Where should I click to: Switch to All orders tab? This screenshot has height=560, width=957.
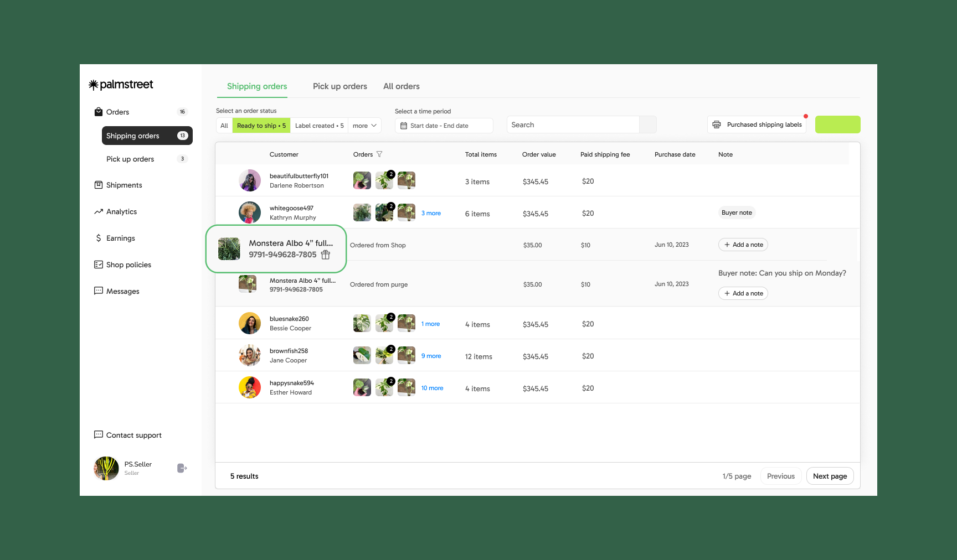pos(401,86)
